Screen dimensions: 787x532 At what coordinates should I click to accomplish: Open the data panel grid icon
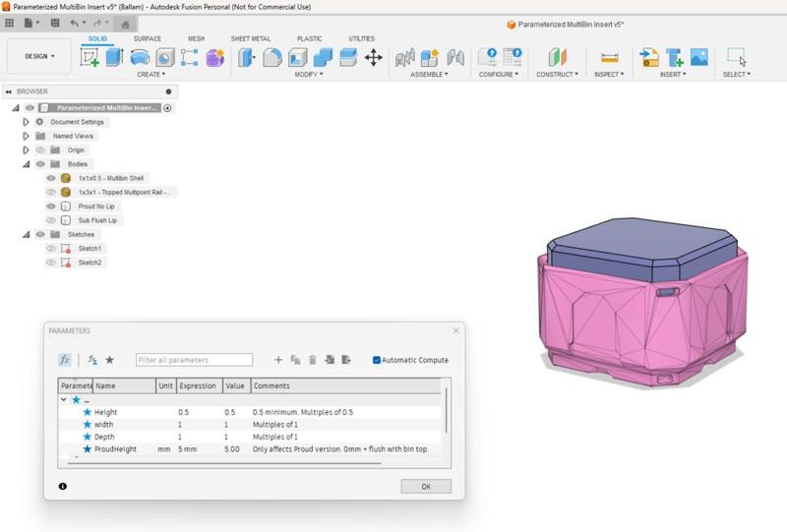[x=10, y=23]
